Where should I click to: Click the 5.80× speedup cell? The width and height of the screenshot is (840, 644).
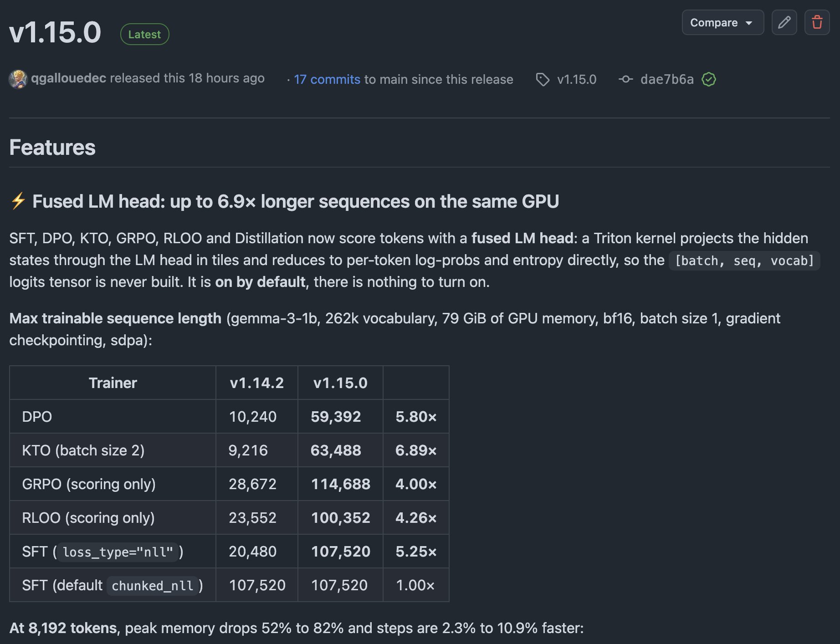click(x=416, y=417)
